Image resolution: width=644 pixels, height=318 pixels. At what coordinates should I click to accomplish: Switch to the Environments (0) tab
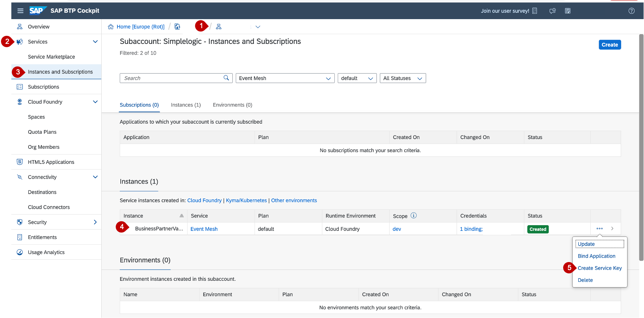click(232, 105)
